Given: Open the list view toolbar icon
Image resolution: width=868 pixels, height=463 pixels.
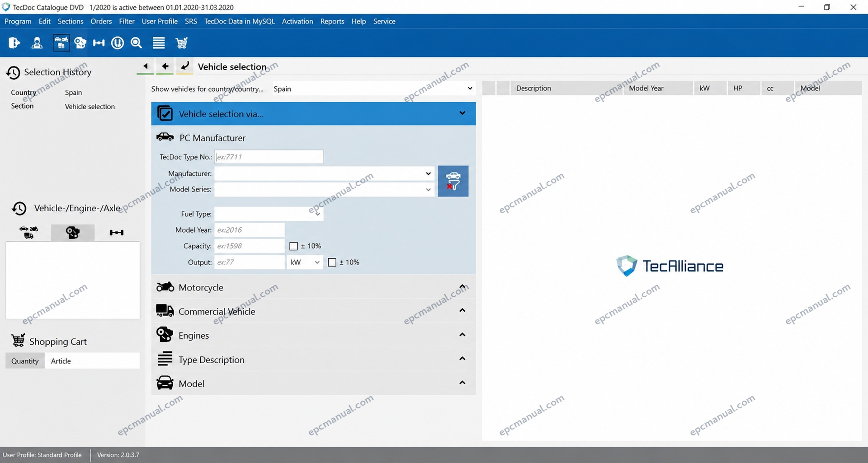Looking at the screenshot, I should point(159,43).
